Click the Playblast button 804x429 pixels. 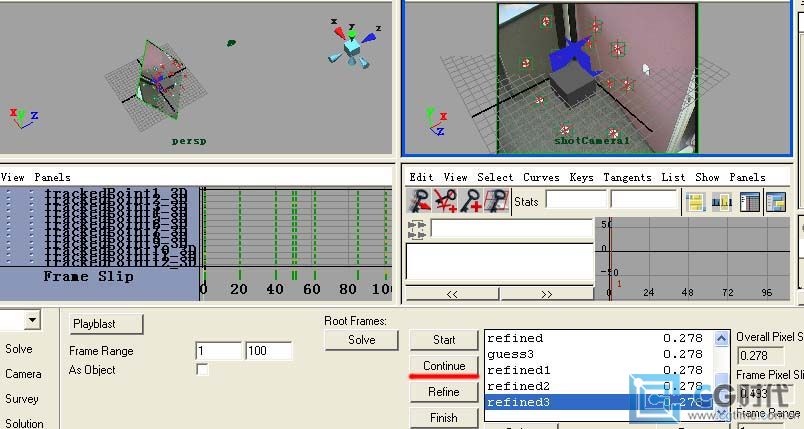106,324
